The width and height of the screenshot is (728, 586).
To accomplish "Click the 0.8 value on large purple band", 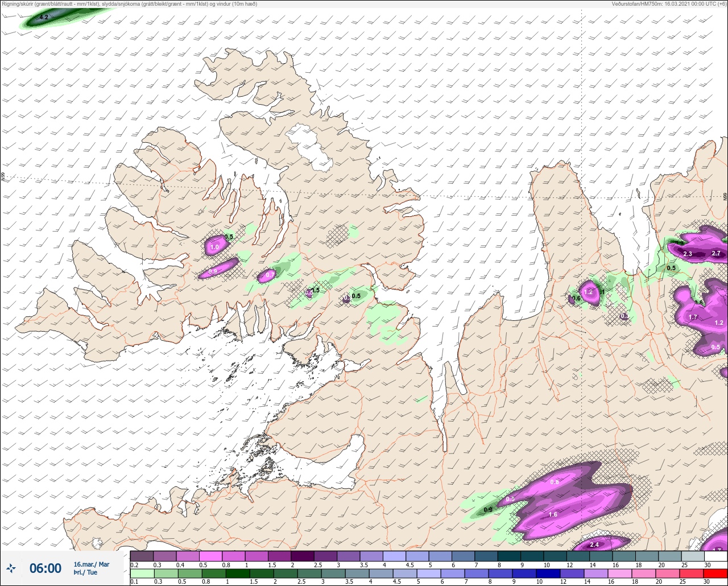I will point(555,482).
